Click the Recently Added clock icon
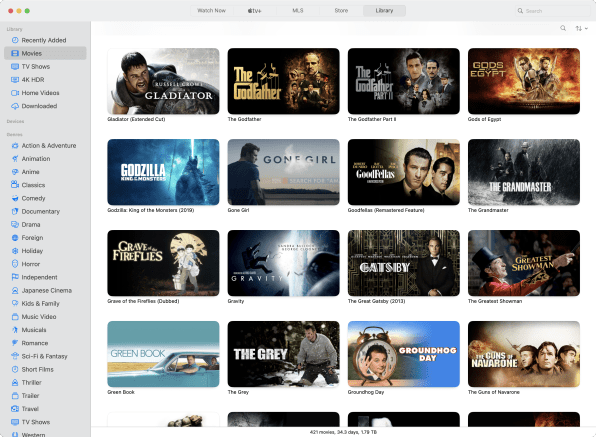596x437 pixels. click(x=15, y=40)
